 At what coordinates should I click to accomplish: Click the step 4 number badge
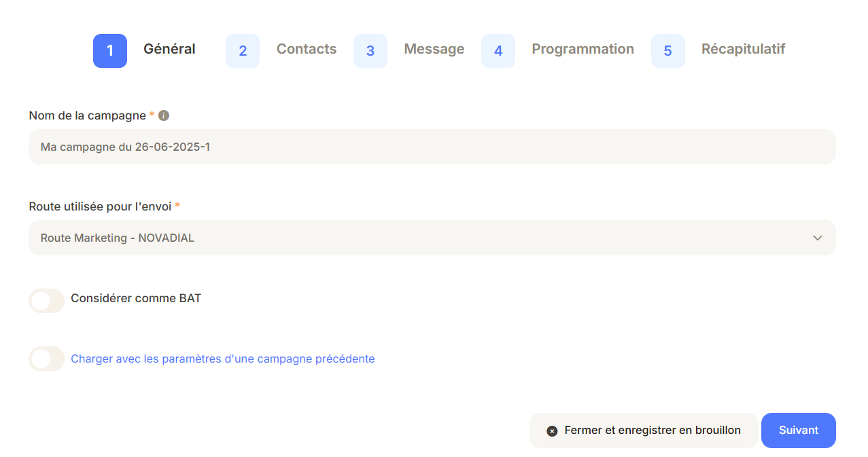[498, 51]
